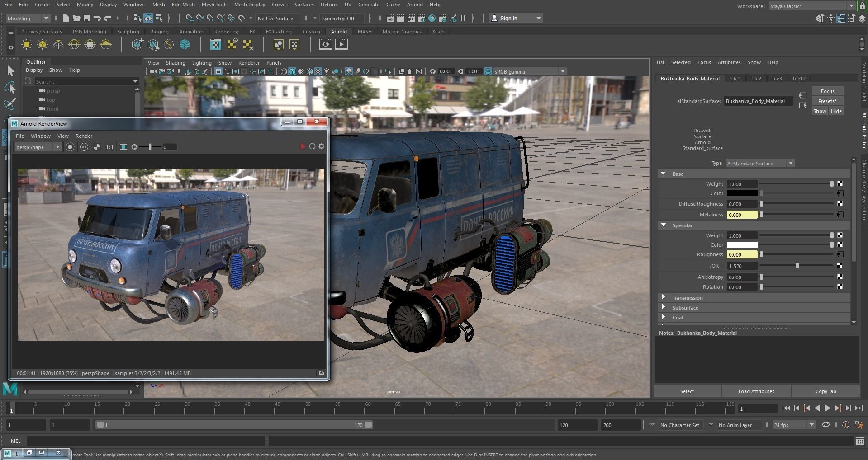Create an Arnold SkyDome Light from the shelf

point(74,44)
